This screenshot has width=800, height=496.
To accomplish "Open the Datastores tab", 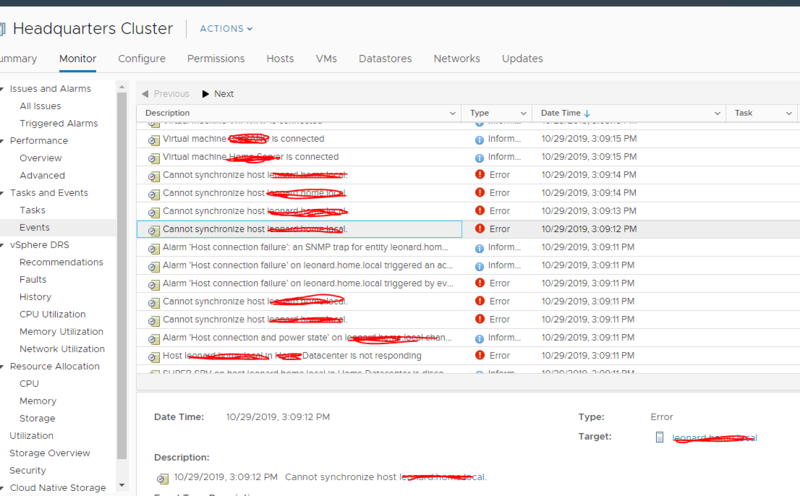I will pos(385,59).
